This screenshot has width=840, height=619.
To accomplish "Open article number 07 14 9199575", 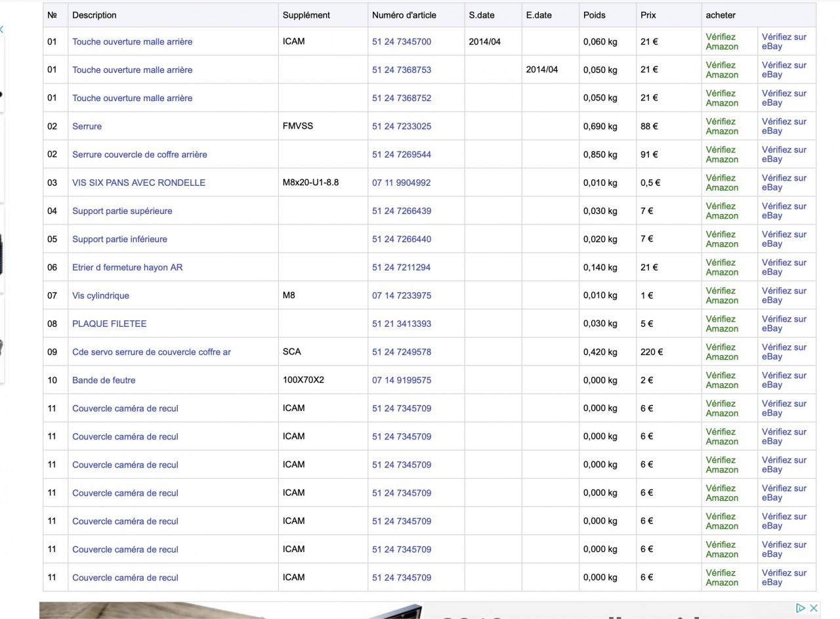I will pos(402,380).
